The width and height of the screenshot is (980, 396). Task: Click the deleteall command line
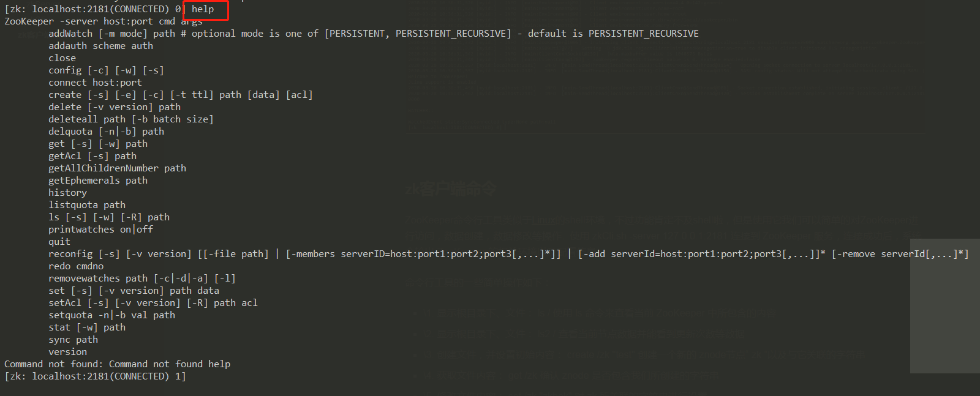point(131,119)
